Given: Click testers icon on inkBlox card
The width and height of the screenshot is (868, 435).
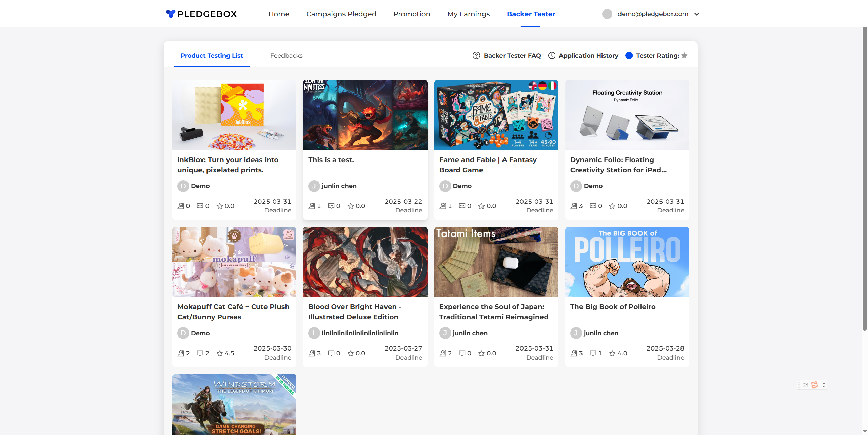Looking at the screenshot, I should pos(181,206).
